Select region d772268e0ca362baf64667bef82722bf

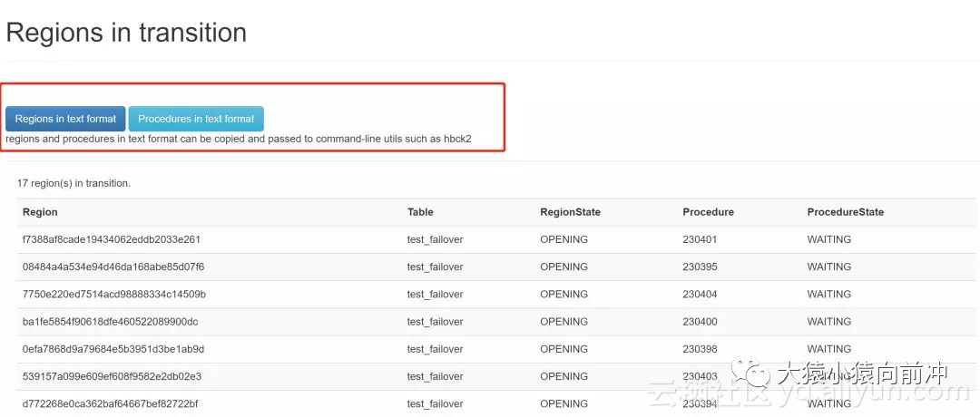coord(110,403)
